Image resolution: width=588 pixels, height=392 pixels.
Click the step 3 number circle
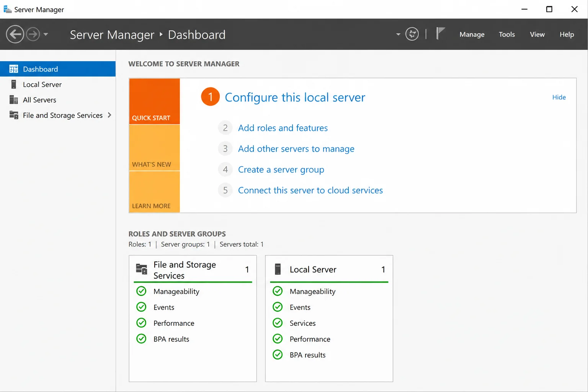(225, 149)
